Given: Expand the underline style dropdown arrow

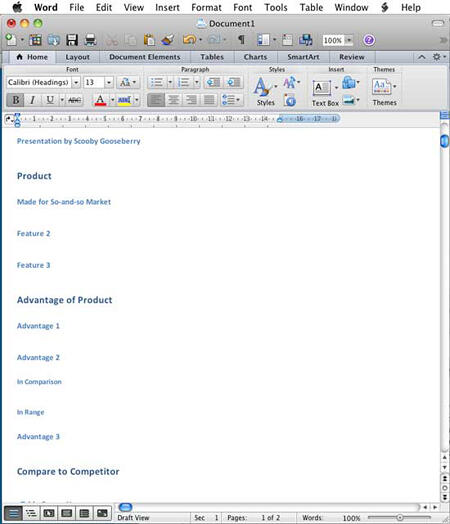Looking at the screenshot, I should click(x=62, y=100).
